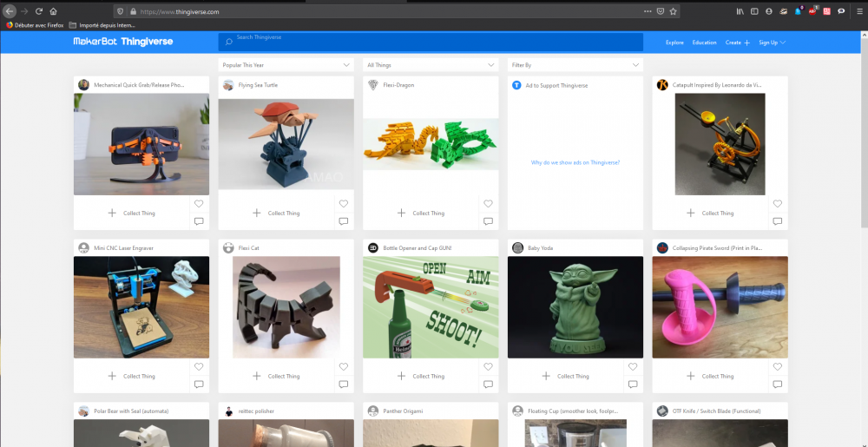The height and width of the screenshot is (447, 868).
Task: Open the Polar Bear with Seal title
Action: pyautogui.click(x=131, y=411)
